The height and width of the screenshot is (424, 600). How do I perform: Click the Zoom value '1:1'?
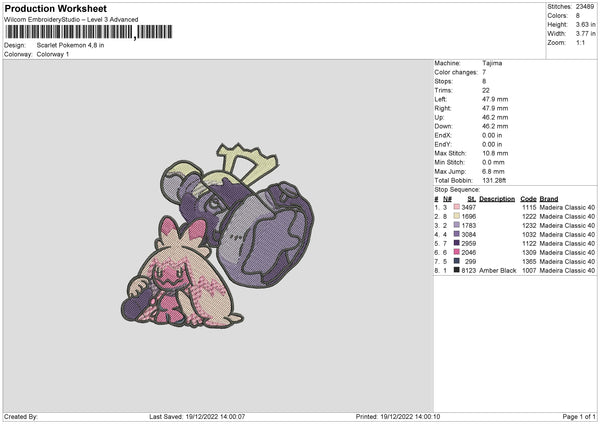click(580, 42)
